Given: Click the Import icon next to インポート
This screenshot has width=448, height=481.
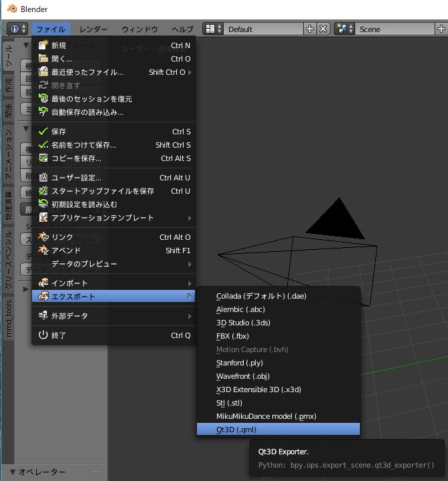Looking at the screenshot, I should click(x=43, y=283).
